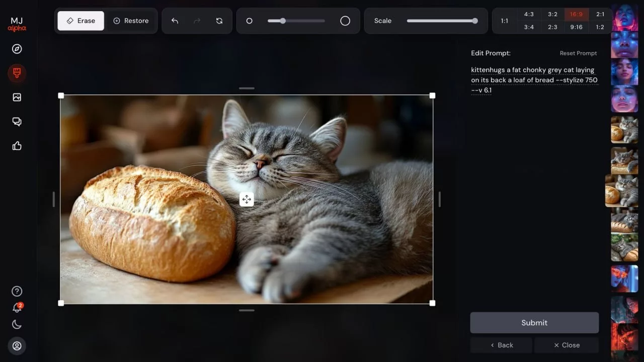The width and height of the screenshot is (644, 362).
Task: Click the undo arrow
Action: [175, 21]
